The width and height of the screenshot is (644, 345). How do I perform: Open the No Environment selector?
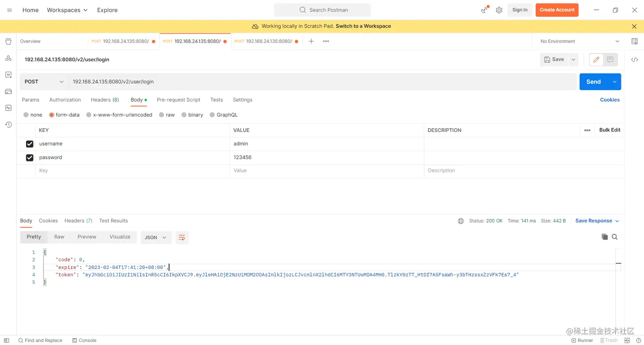pyautogui.click(x=580, y=41)
